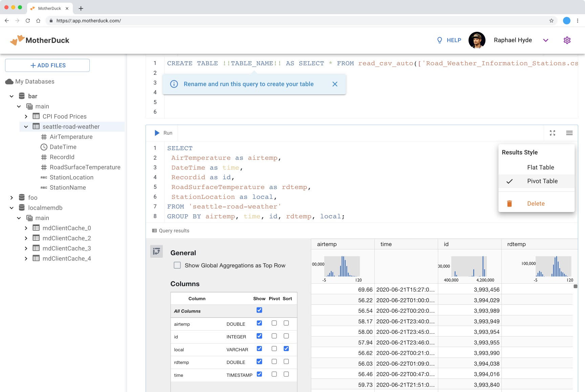Viewport: 585px width, 392px height.
Task: Click the trash icon next to Delete
Action: coord(510,204)
